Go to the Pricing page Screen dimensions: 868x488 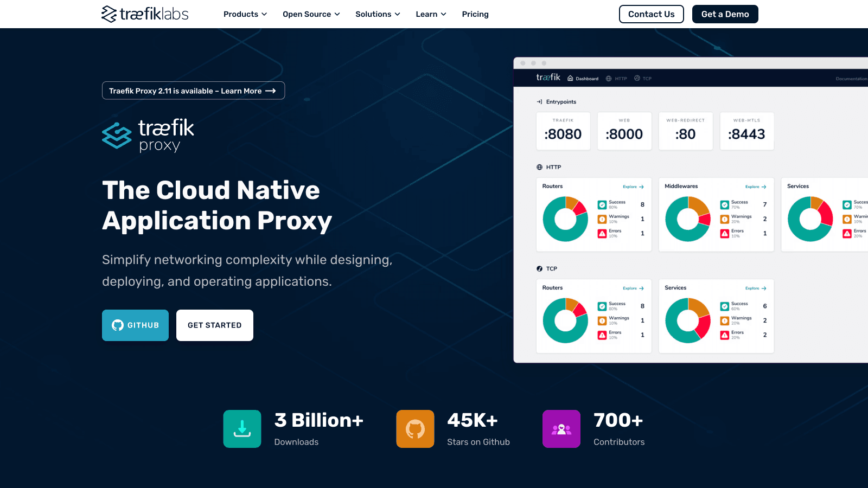click(475, 14)
